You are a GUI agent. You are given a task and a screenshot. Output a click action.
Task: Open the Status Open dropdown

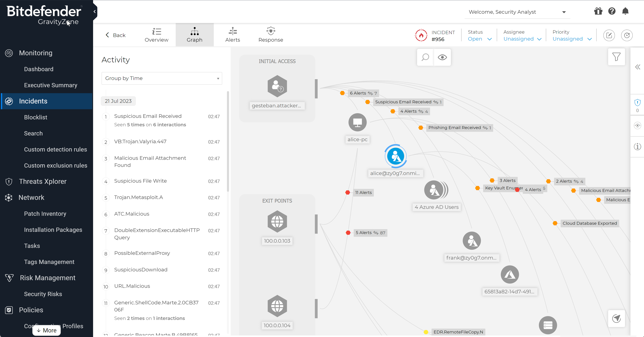click(x=479, y=39)
